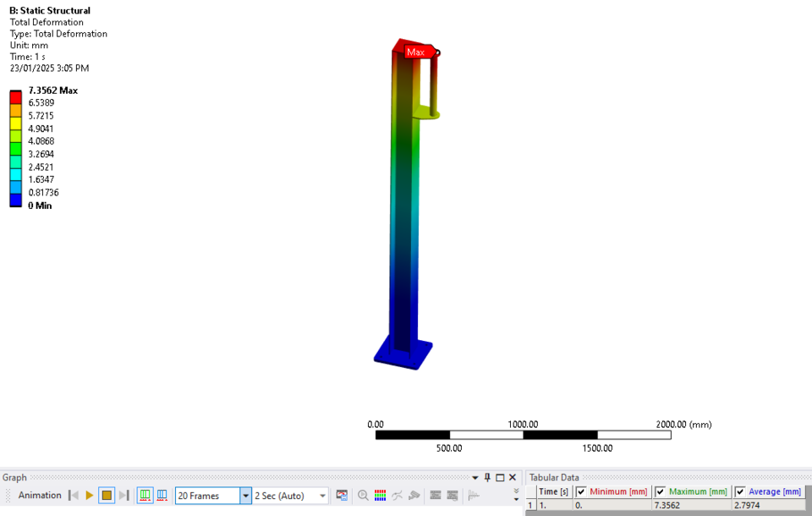This screenshot has height=516, width=812.
Task: Click the Time [s] column header
Action: coord(552,491)
